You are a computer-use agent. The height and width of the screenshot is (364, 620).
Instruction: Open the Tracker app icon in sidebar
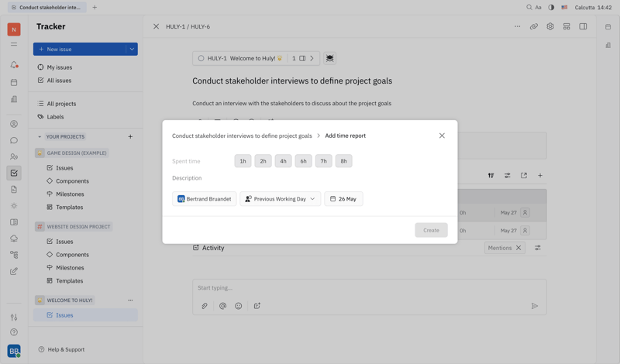pos(14,173)
